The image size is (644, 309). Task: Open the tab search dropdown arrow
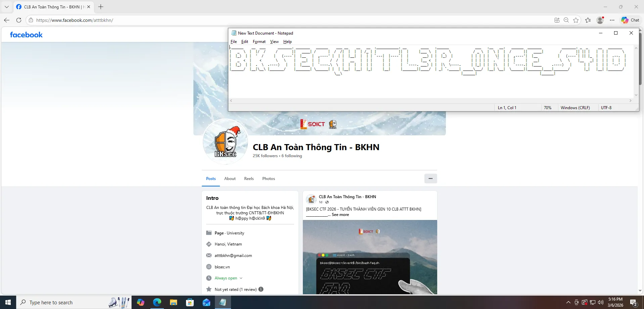[x=6, y=7]
